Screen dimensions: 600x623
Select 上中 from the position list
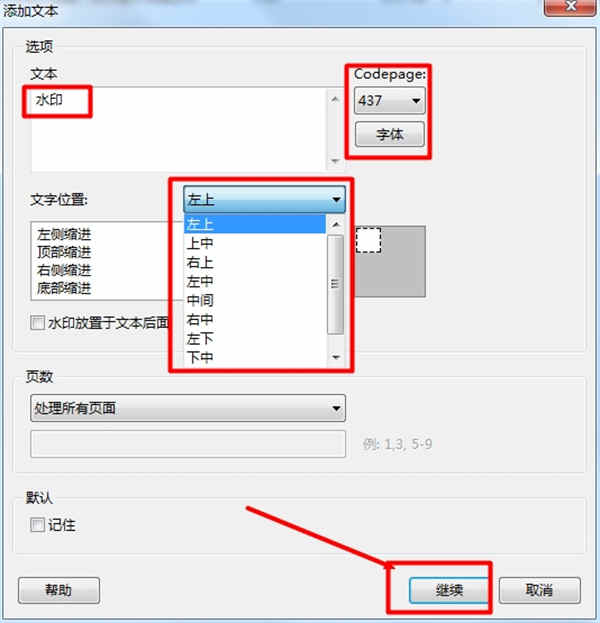click(x=255, y=243)
